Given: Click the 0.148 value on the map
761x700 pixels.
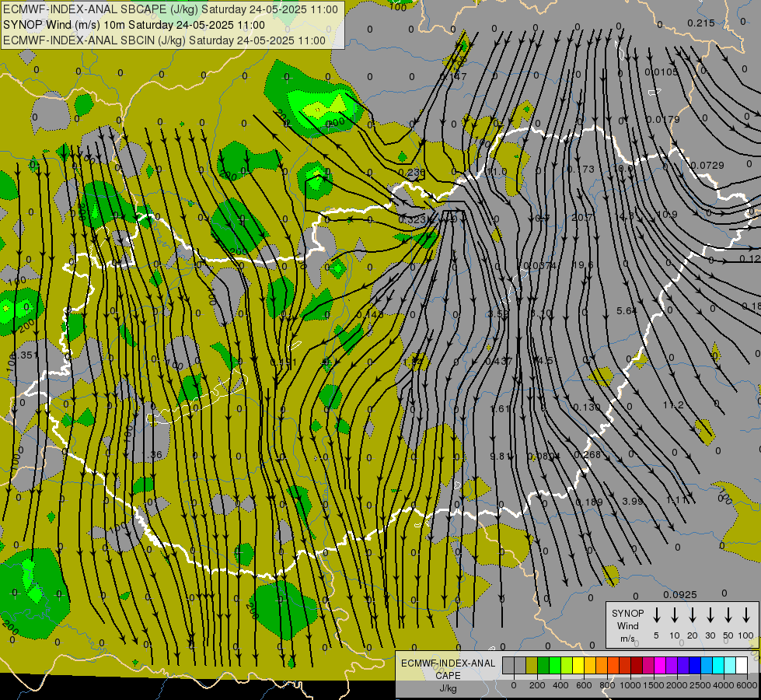Looking at the screenshot, I should (x=370, y=315).
